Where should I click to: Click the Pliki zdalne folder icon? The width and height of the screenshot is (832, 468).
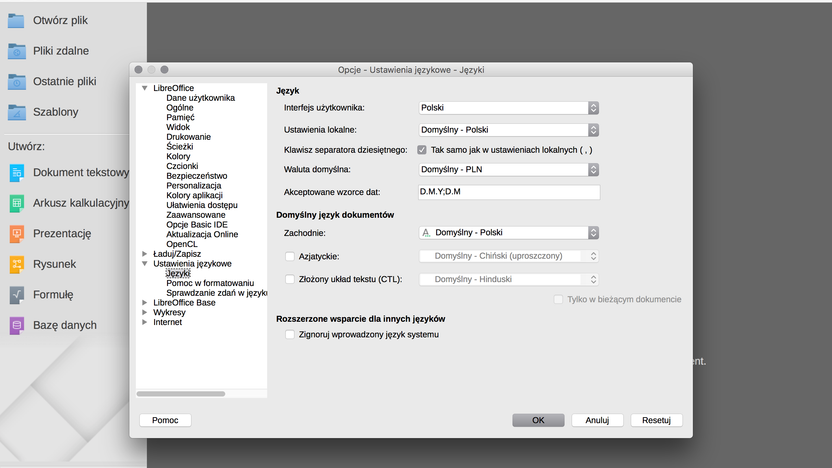(16, 51)
